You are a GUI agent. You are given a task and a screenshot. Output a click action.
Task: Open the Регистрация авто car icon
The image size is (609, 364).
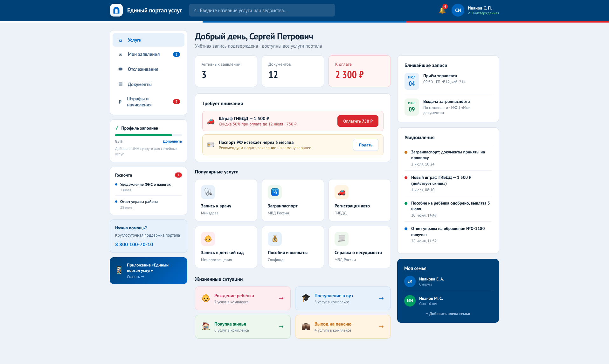click(x=342, y=192)
